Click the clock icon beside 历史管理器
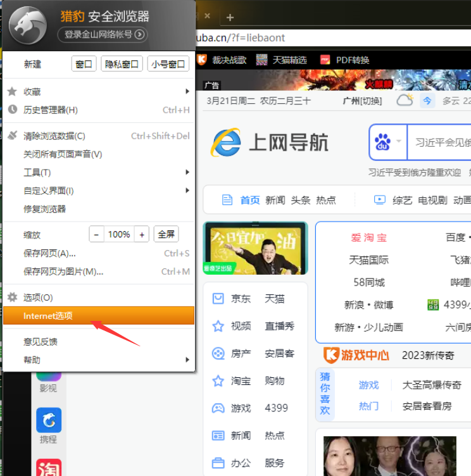 (x=13, y=110)
